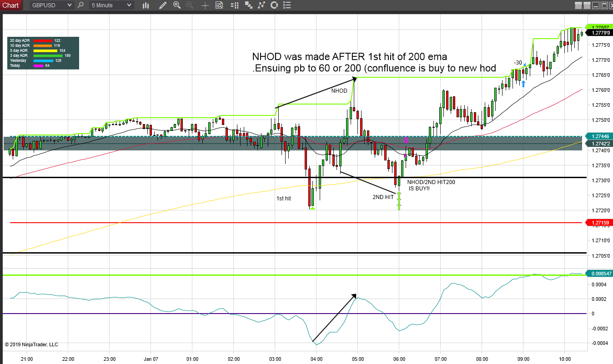Click the stacked green arrows below 2nd hit
The width and height of the screenshot is (613, 364).
click(399, 200)
